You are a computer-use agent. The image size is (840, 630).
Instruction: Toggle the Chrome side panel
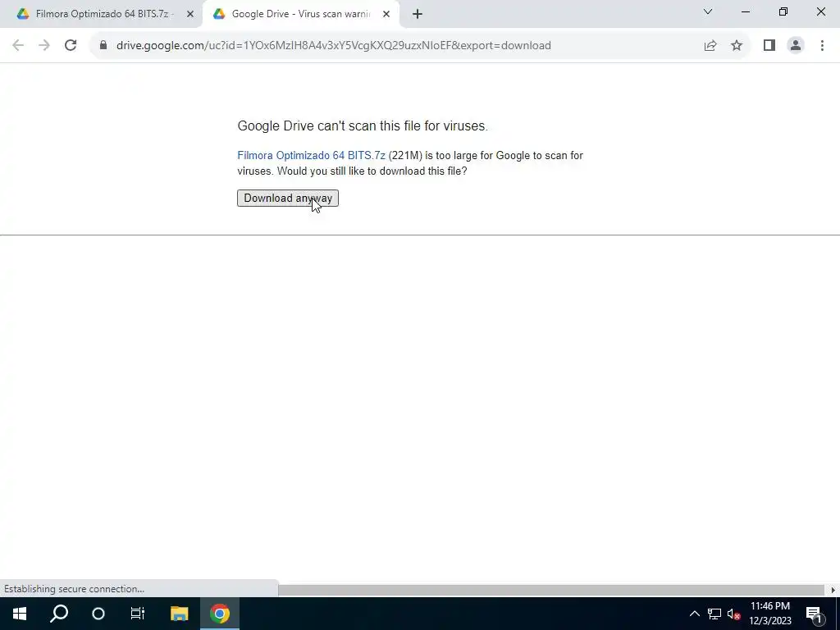(769, 46)
